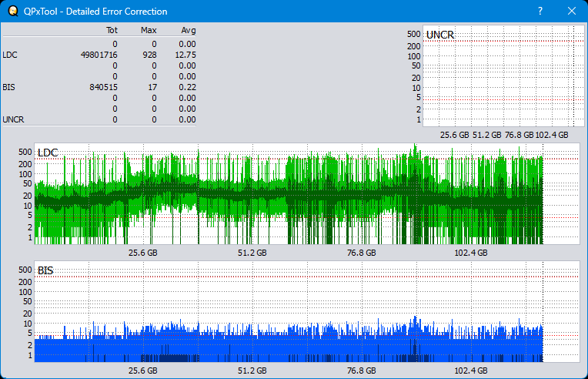This screenshot has height=379, width=588.
Task: Click the BIS row label in statistics table
Action: pos(8,87)
